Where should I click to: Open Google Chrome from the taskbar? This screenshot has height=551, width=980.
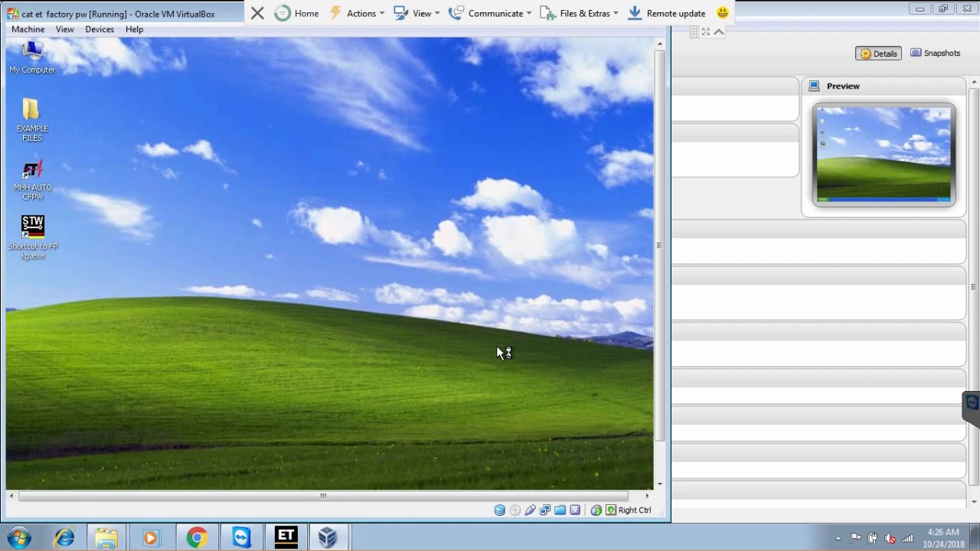point(197,537)
